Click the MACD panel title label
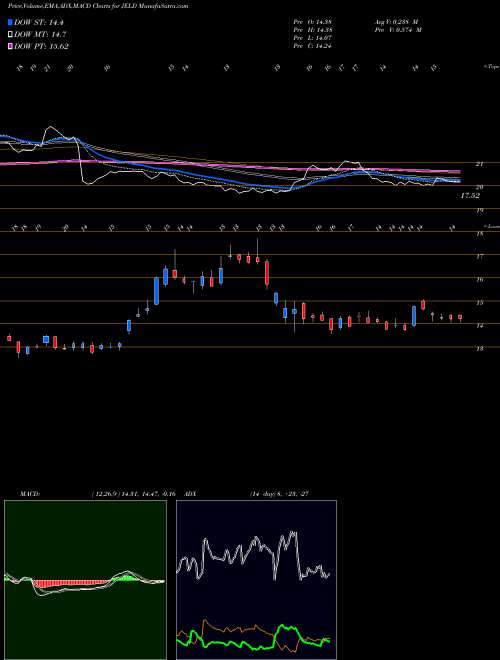 coord(29,494)
